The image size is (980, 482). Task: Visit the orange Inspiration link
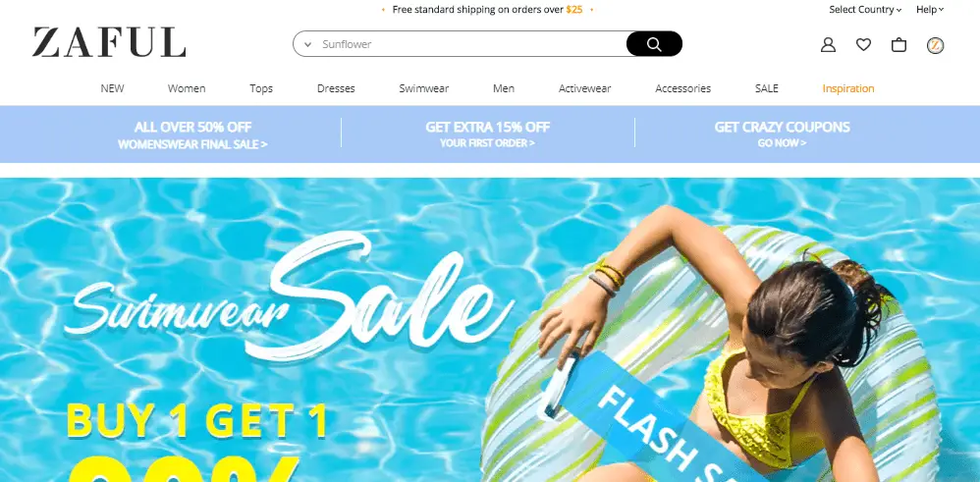(848, 88)
